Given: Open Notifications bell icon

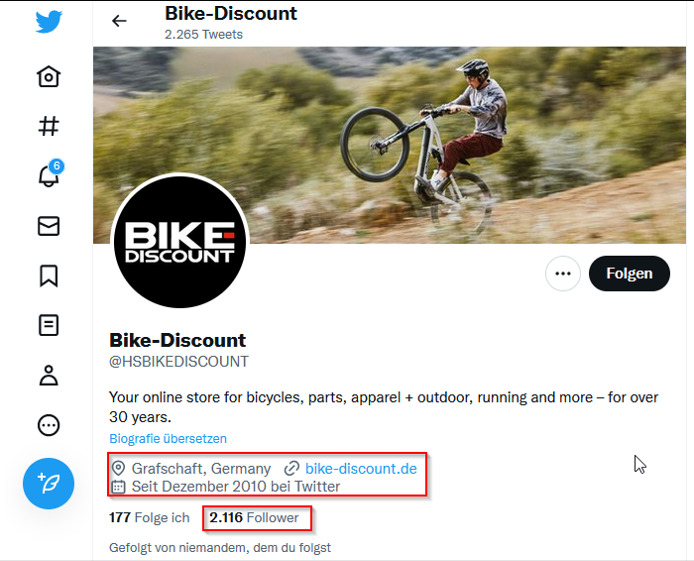Looking at the screenshot, I should (48, 176).
